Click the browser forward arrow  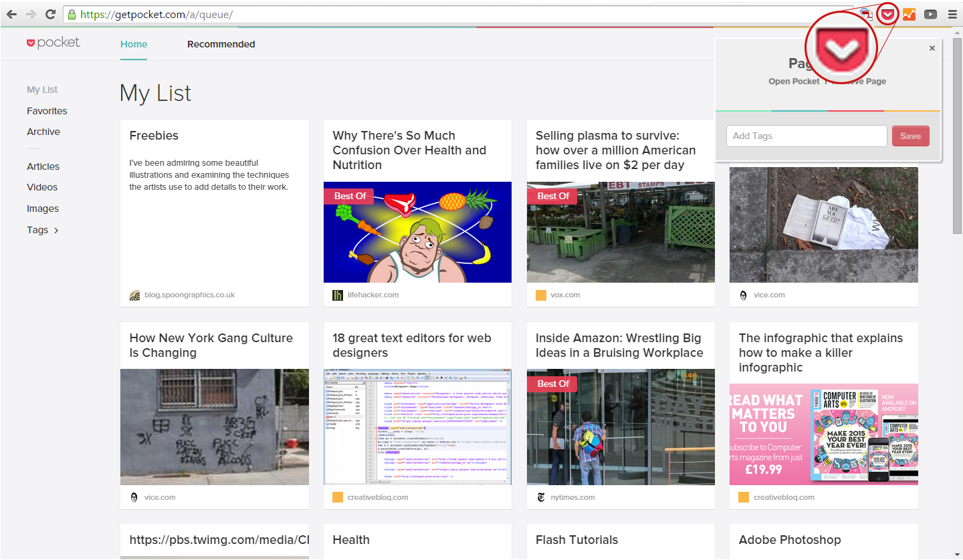pos(31,14)
